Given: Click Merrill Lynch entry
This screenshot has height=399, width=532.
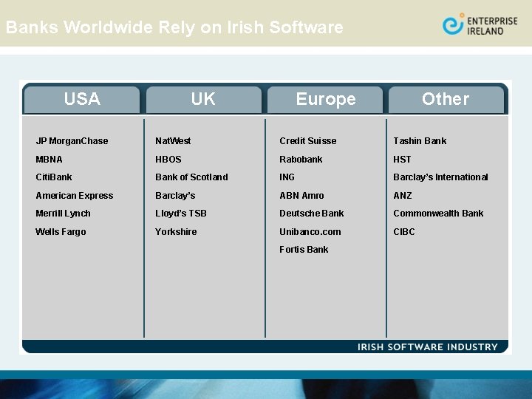Looking at the screenshot, I should [63, 214].
